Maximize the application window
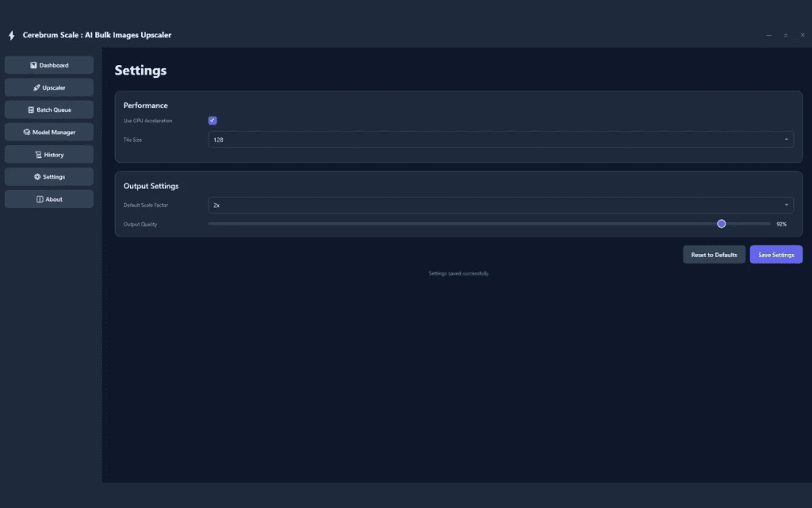The width and height of the screenshot is (812, 508). coord(786,35)
